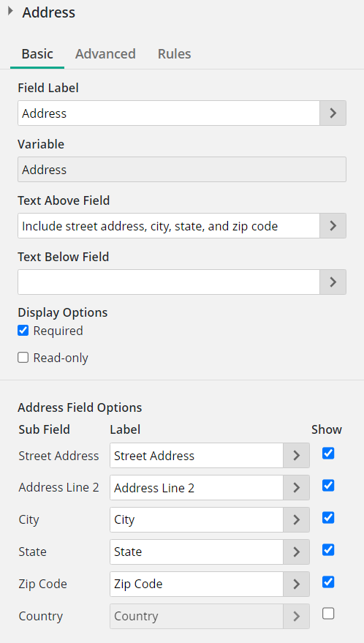
Task: Click arrow button for Street Address label
Action: tap(296, 455)
